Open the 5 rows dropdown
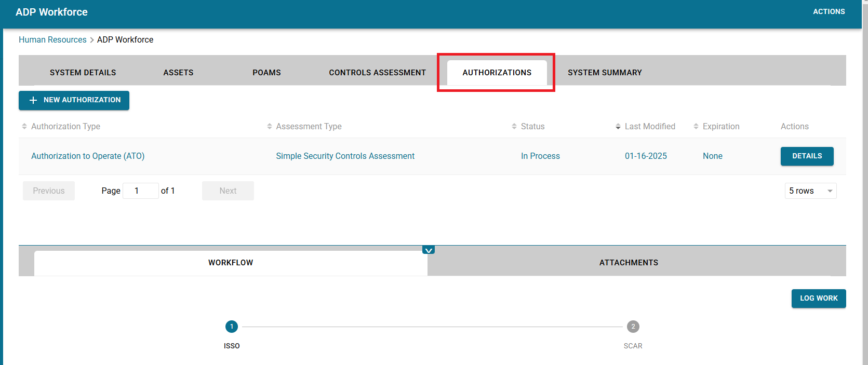The width and height of the screenshot is (868, 365). pyautogui.click(x=810, y=191)
